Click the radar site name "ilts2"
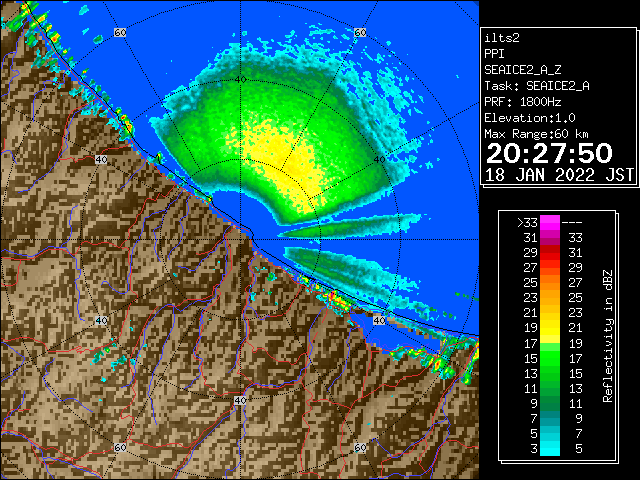Viewport: 640px width, 480px height. point(502,38)
